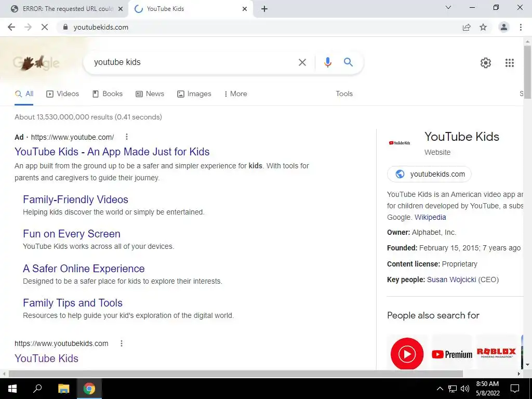The image size is (532, 399).
Task: Open the Roblox thumbnail
Action: click(496, 353)
